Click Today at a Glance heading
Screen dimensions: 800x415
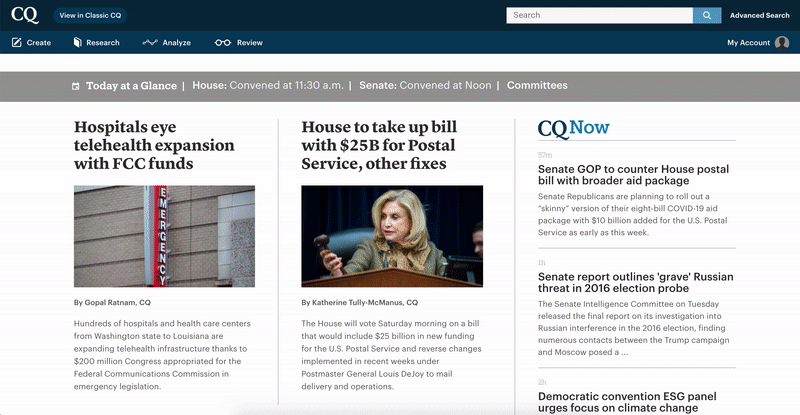click(131, 86)
